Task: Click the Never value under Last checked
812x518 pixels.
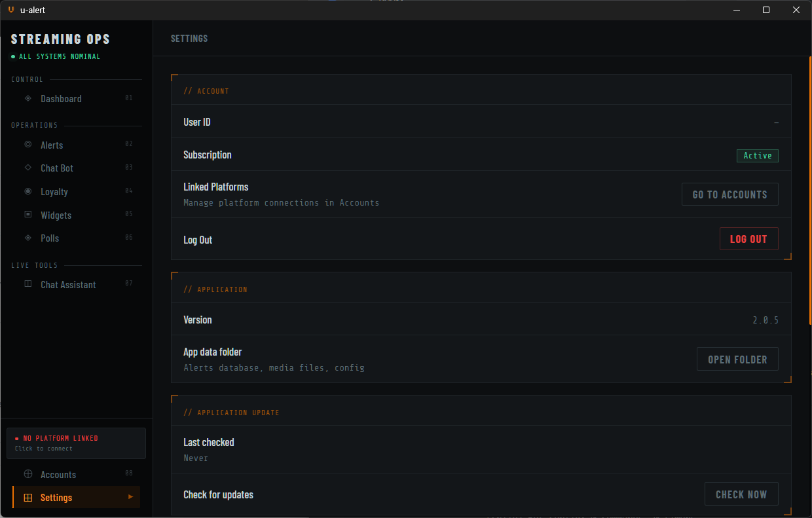Action: pyautogui.click(x=196, y=458)
